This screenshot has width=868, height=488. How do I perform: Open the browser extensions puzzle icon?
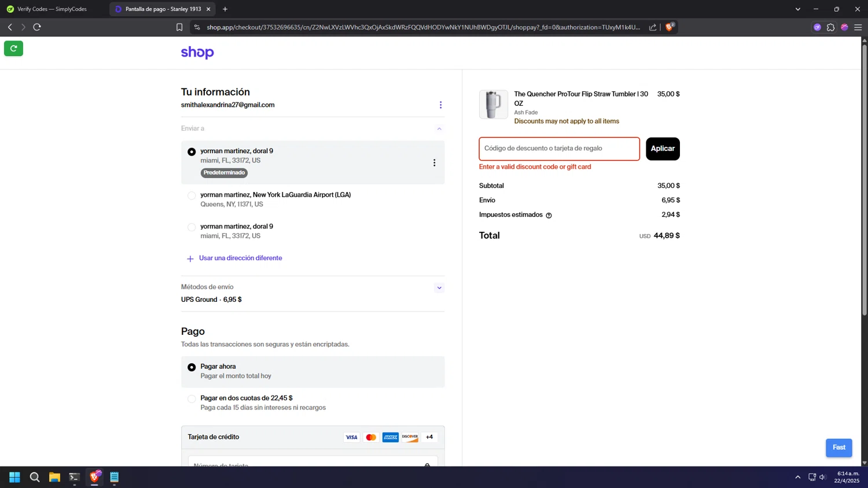831,27
